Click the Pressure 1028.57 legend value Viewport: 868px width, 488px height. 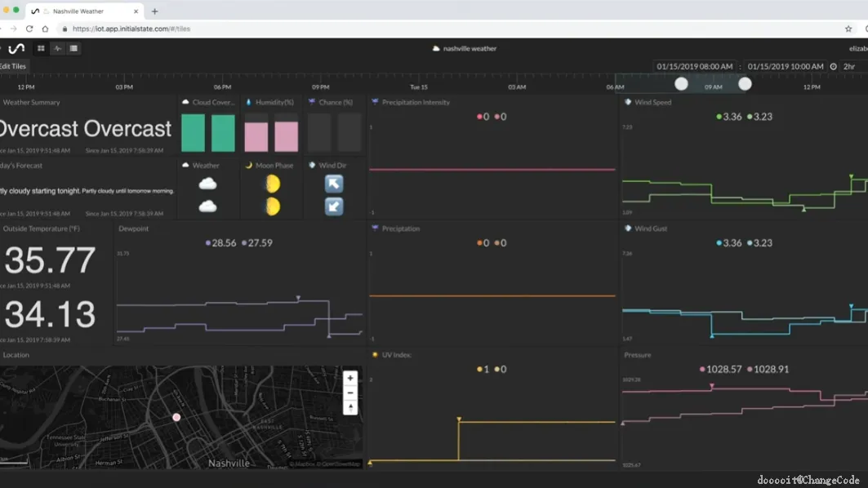pos(724,369)
